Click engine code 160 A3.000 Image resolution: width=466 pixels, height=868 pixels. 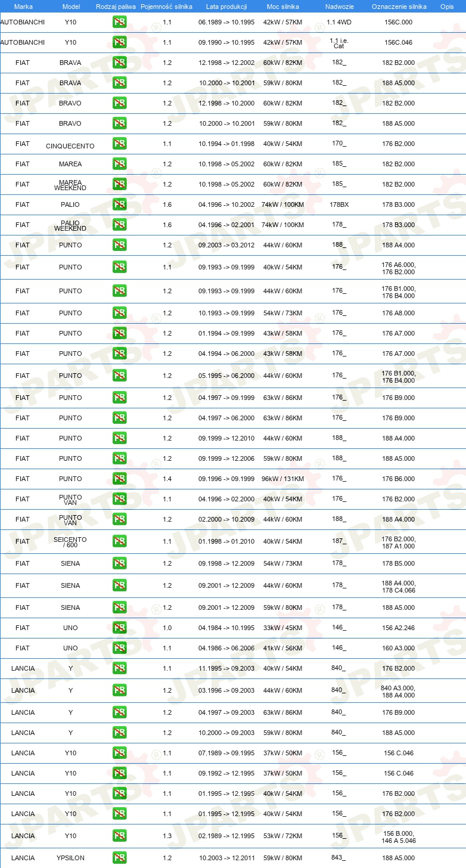(399, 648)
